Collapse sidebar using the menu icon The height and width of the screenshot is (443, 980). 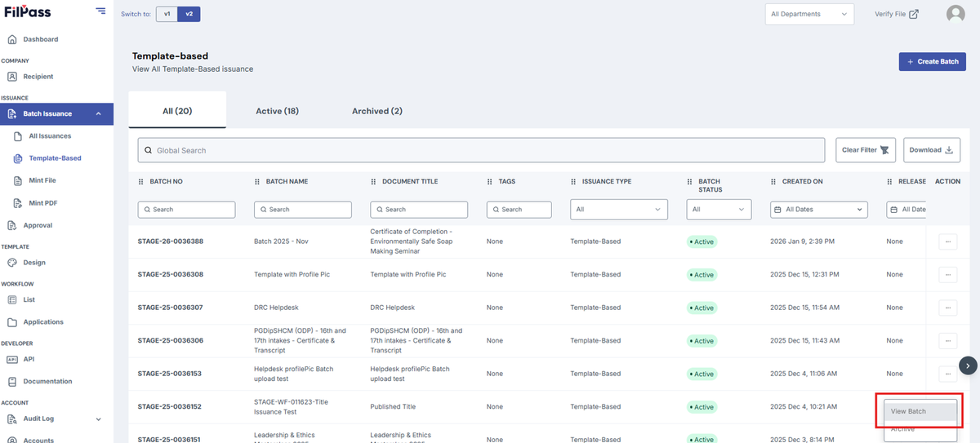(x=100, y=11)
